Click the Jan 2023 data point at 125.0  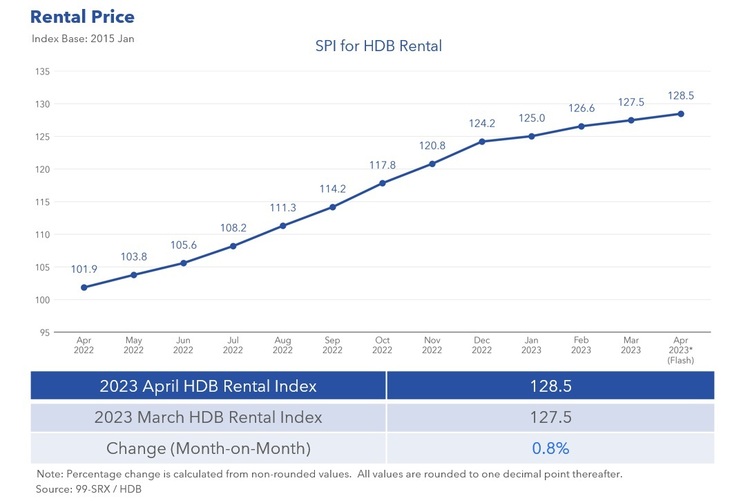(532, 136)
